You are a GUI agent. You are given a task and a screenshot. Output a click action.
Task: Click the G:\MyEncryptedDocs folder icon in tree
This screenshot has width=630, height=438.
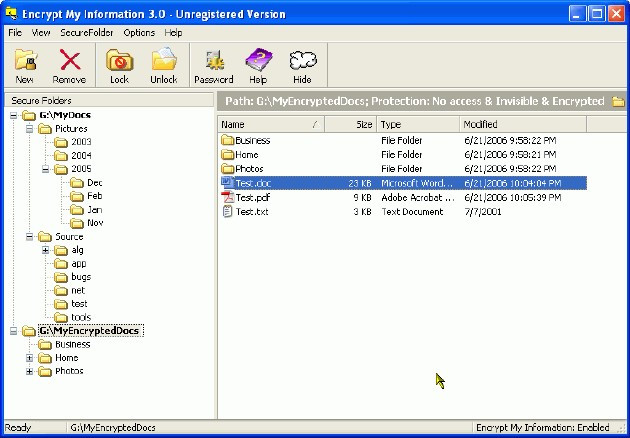29,331
